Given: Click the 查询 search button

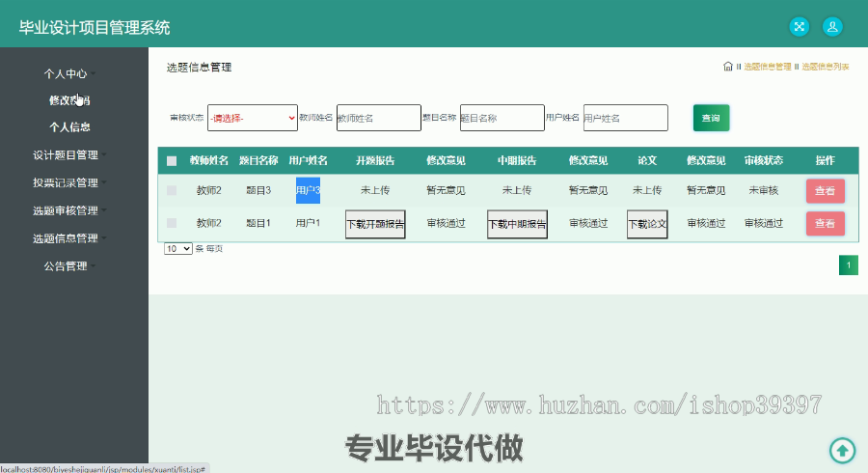Looking at the screenshot, I should pos(712,118).
